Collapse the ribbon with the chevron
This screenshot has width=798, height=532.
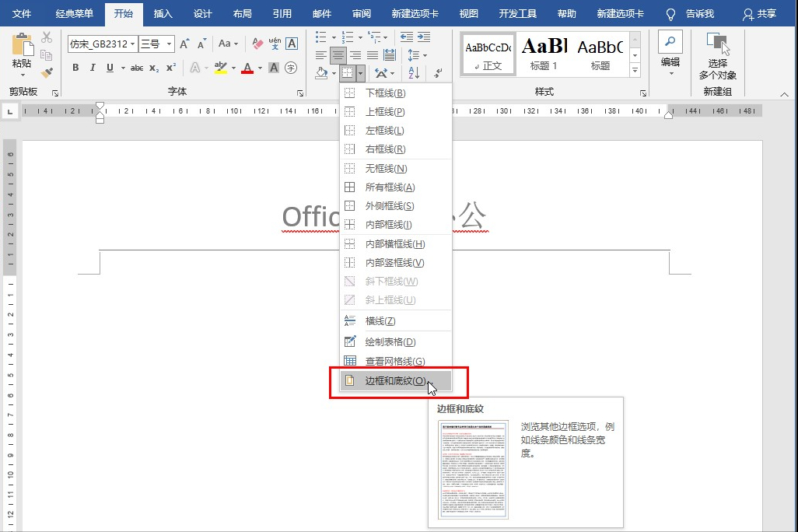(x=784, y=94)
